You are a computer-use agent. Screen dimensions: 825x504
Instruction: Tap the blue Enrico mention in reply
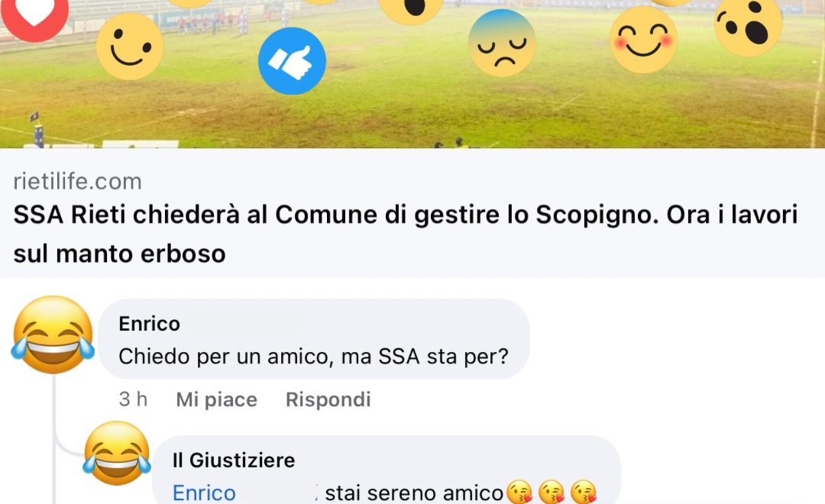(x=204, y=493)
